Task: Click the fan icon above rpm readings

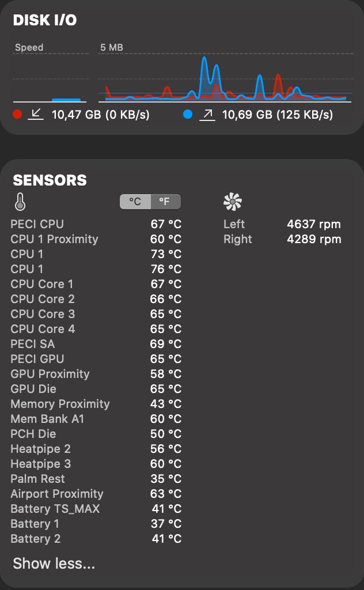Action: tap(233, 202)
